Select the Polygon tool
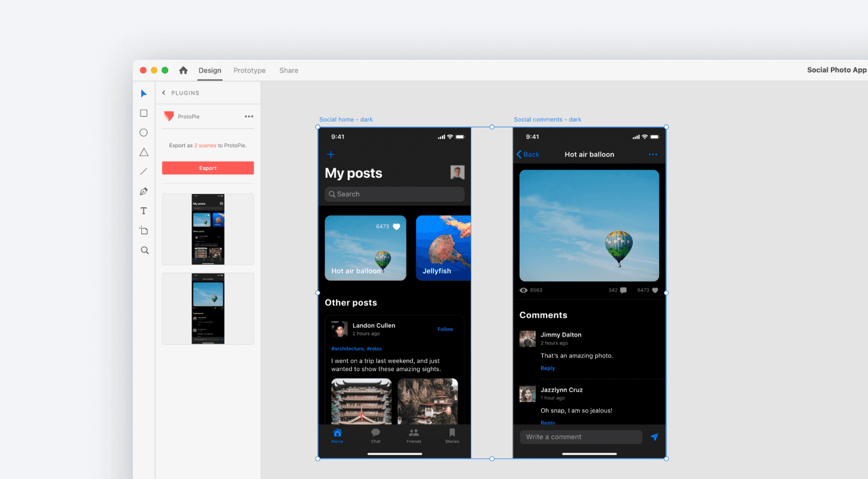The width and height of the screenshot is (868, 479). point(144,151)
